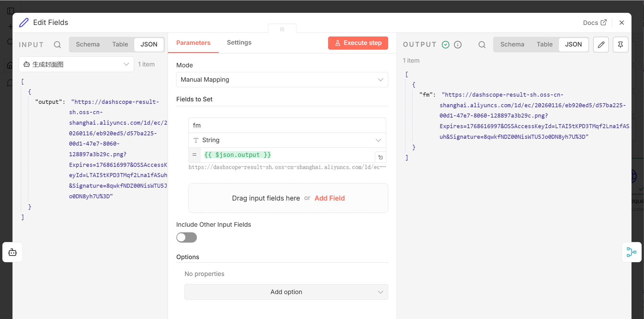
Task: Click the expression result preview URL text
Action: tap(287, 167)
